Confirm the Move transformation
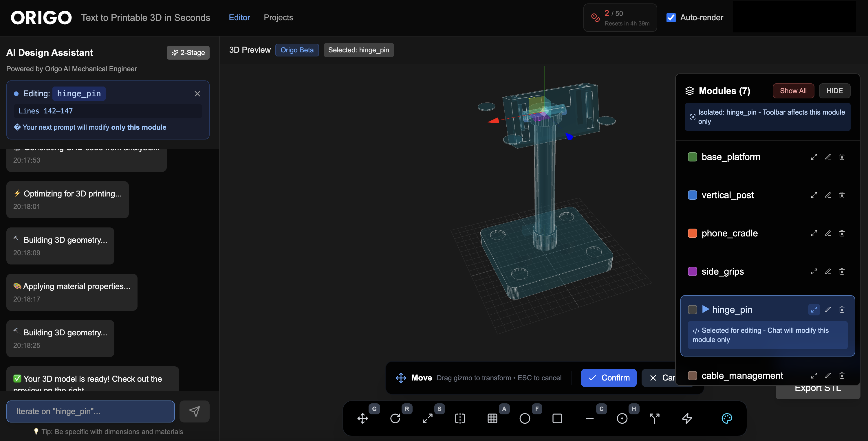 609,378
